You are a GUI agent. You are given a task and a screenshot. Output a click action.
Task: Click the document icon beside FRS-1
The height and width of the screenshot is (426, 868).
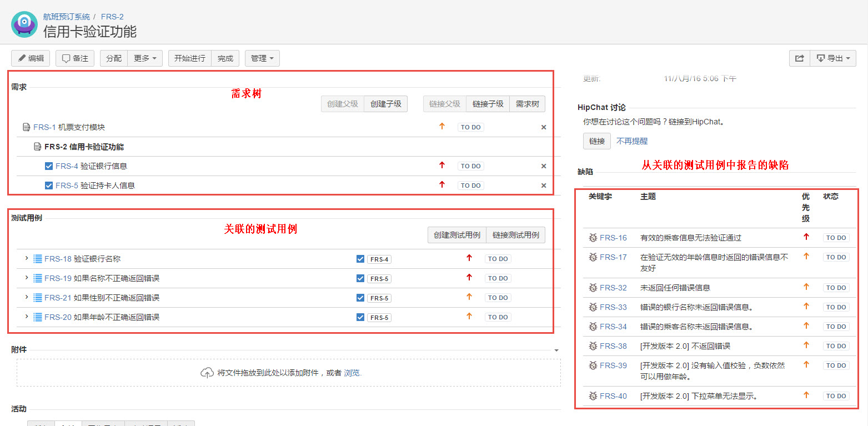click(x=27, y=127)
